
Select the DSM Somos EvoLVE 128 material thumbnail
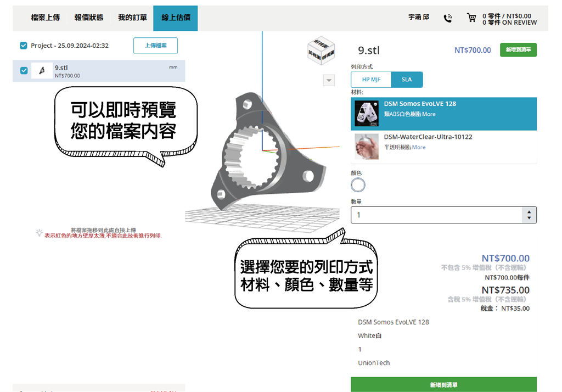point(366,113)
